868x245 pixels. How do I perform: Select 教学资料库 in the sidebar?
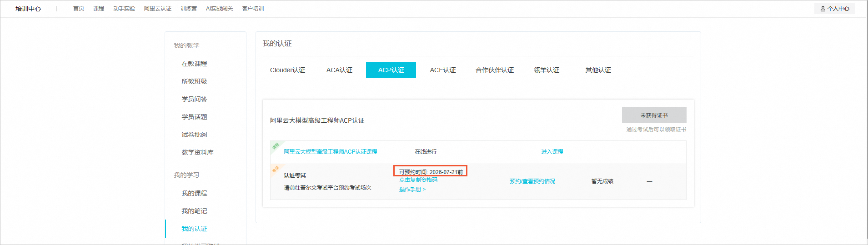click(197, 152)
